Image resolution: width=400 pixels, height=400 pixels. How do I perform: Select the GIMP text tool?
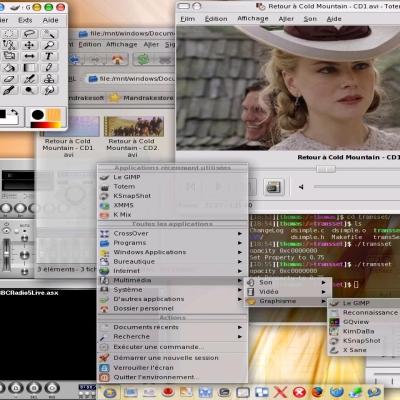49,56
